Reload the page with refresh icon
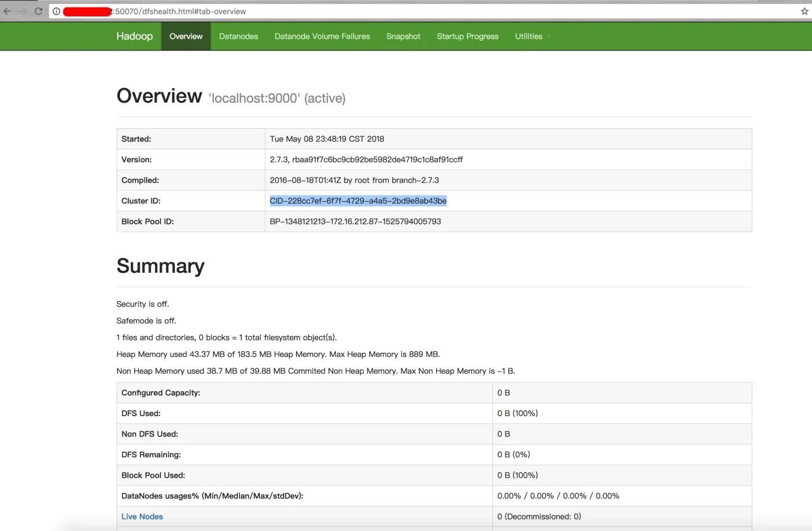Viewport: 812px width, 531px height. pyautogui.click(x=39, y=11)
